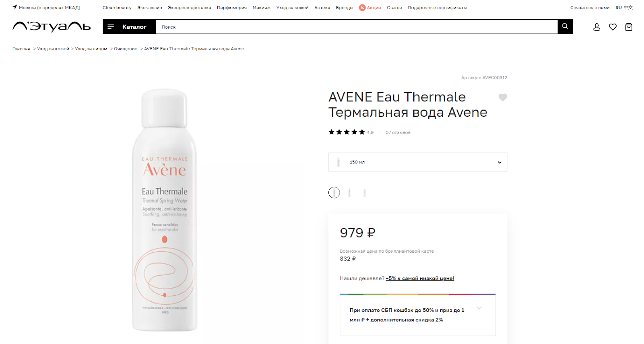This screenshot has height=344, width=644.
Task: Click the percent icon beside Акции
Action: [x=362, y=8]
